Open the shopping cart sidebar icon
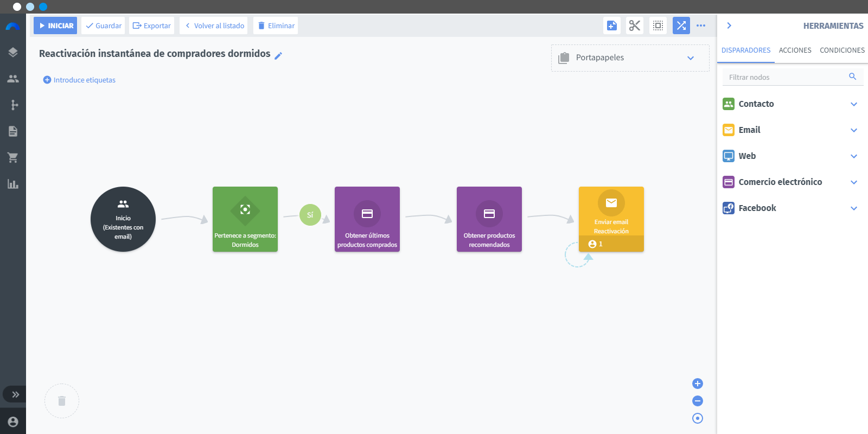Viewport: 868px width, 434px height. pos(13,158)
